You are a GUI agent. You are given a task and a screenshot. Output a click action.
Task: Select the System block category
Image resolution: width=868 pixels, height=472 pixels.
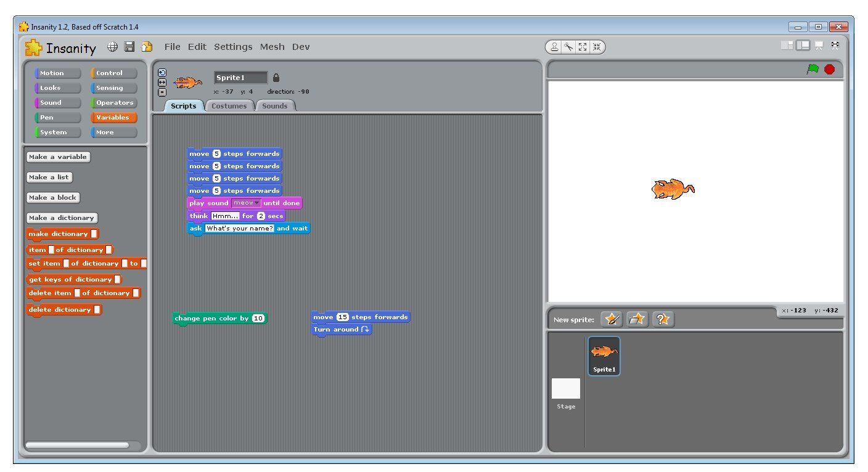58,132
